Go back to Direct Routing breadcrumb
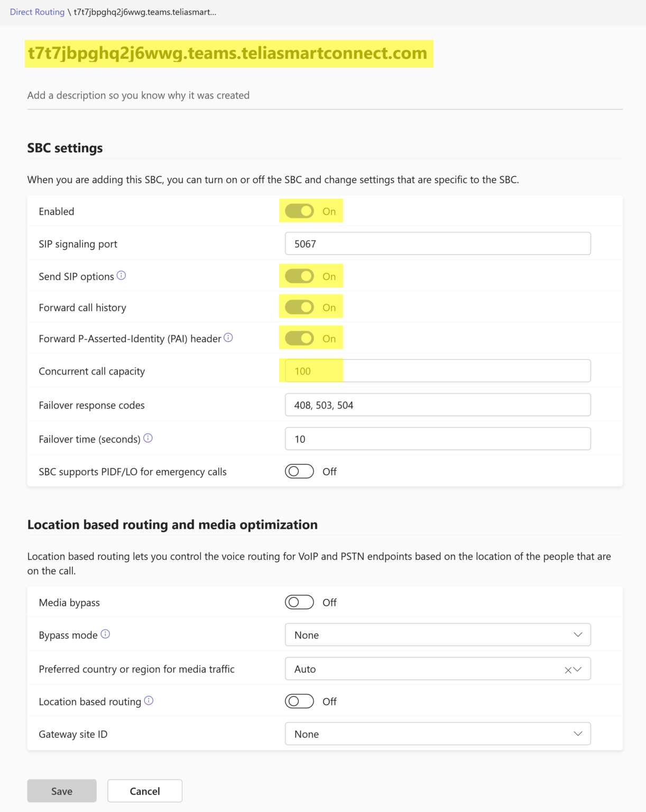The image size is (646, 812). [x=37, y=12]
